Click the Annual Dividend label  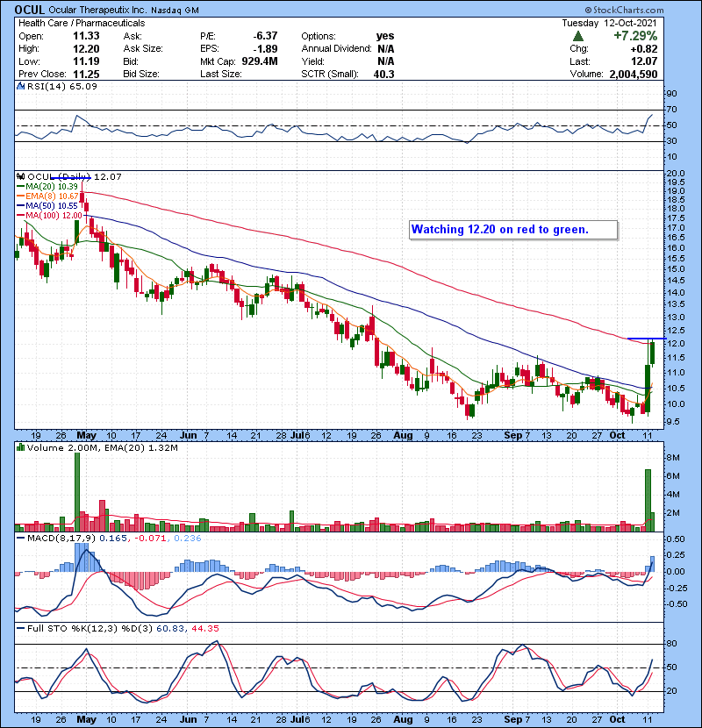[336, 49]
